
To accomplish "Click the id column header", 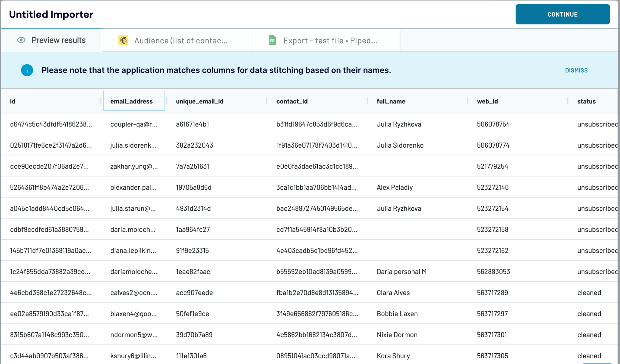I will [12, 101].
